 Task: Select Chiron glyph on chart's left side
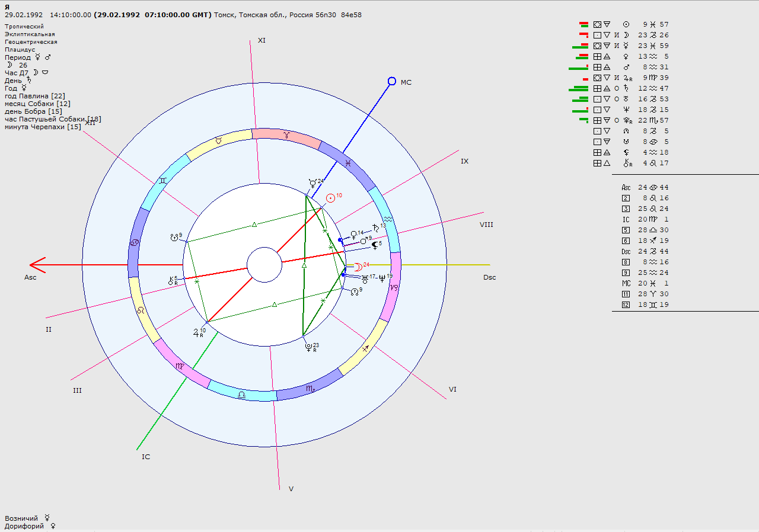pos(173,280)
